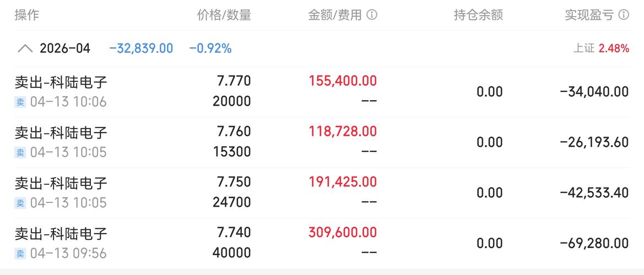The height and width of the screenshot is (275, 644).
Task: Click the -0.92% monthly return
Action: [x=210, y=49]
